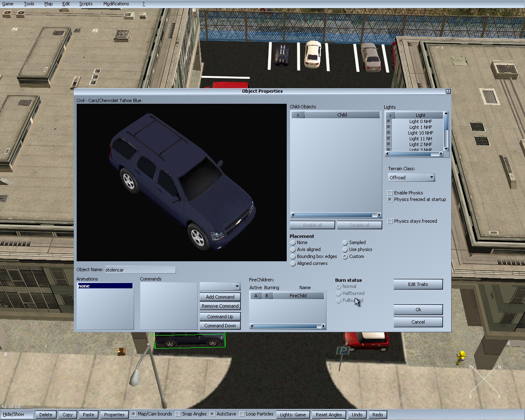Open the Terrain Class dropdown showing Offroad
The height and width of the screenshot is (420, 525).
click(x=411, y=178)
